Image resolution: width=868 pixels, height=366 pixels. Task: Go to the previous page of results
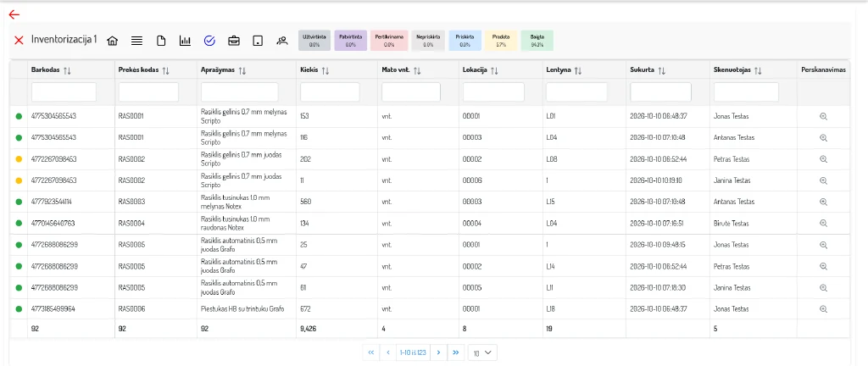pos(388,352)
